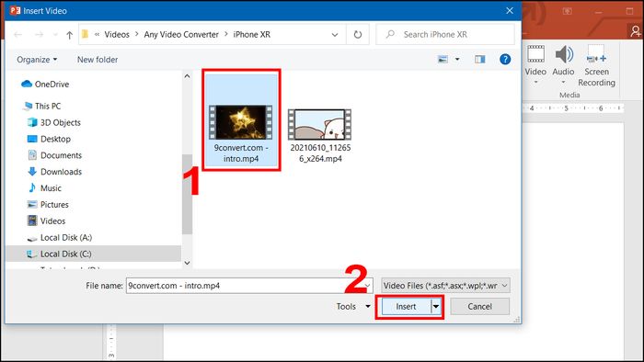Click PowerPoint Video ribbon button
644x362 pixels.
tap(535, 64)
